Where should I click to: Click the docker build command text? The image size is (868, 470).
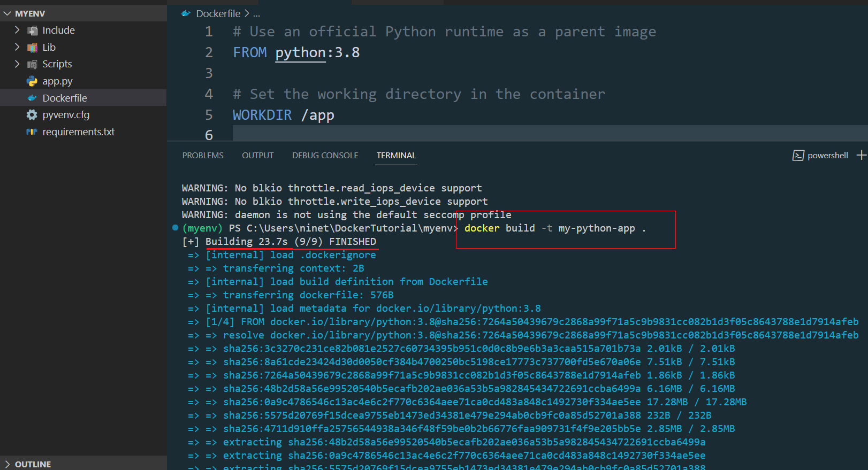click(x=555, y=228)
